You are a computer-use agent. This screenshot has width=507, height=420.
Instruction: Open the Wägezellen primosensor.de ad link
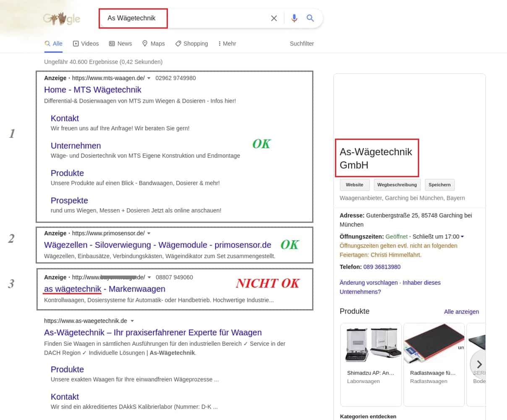click(x=158, y=245)
